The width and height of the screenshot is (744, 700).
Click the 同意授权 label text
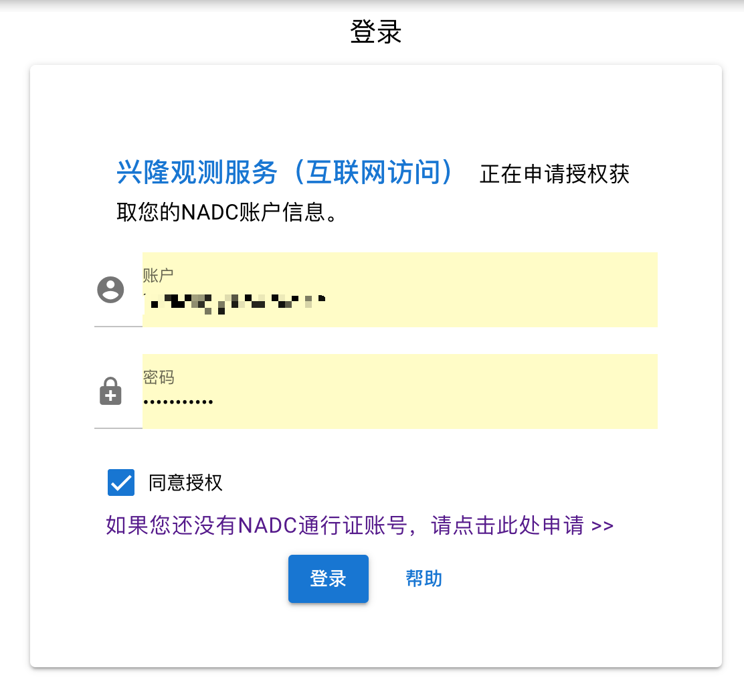185,483
